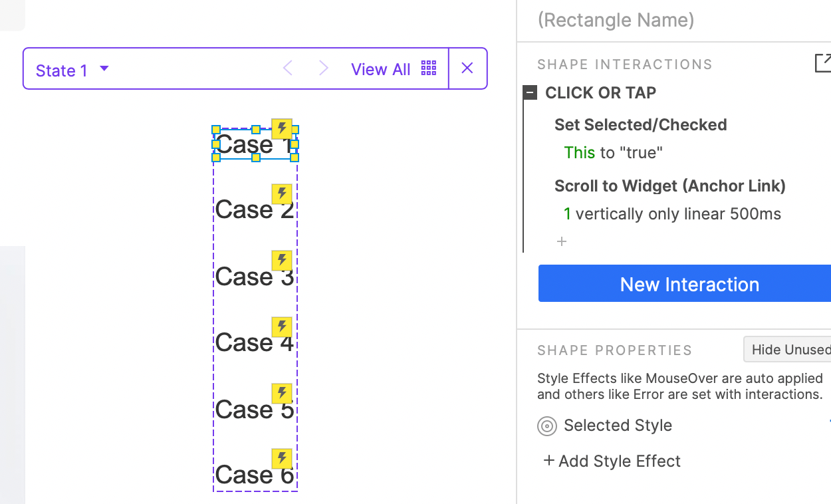This screenshot has width=831, height=504.
Task: Close the dynamic panel state editor
Action: point(467,68)
